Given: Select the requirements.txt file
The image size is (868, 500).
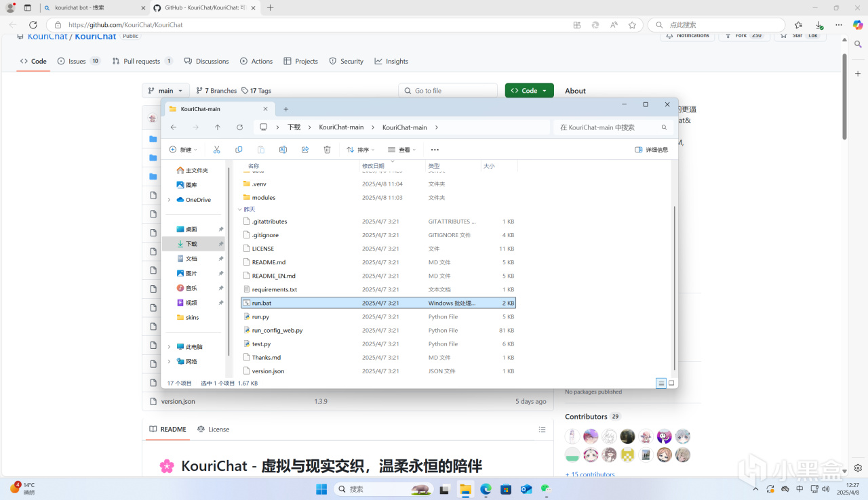Looking at the screenshot, I should tap(378, 289).
